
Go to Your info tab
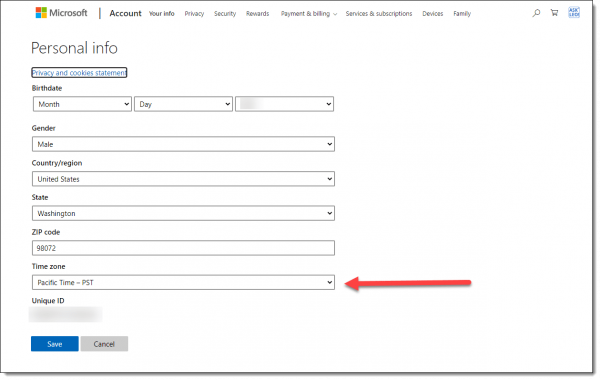[x=161, y=14]
